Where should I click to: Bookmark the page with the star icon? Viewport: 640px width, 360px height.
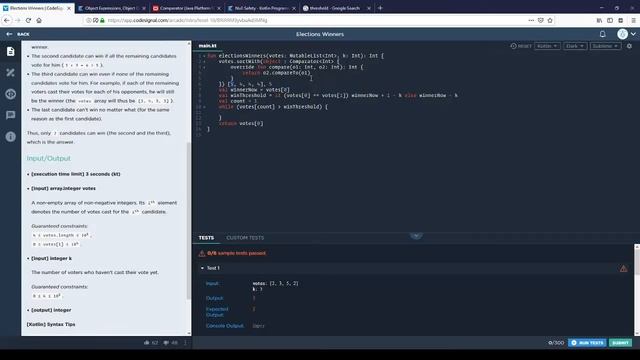[x=550, y=20]
